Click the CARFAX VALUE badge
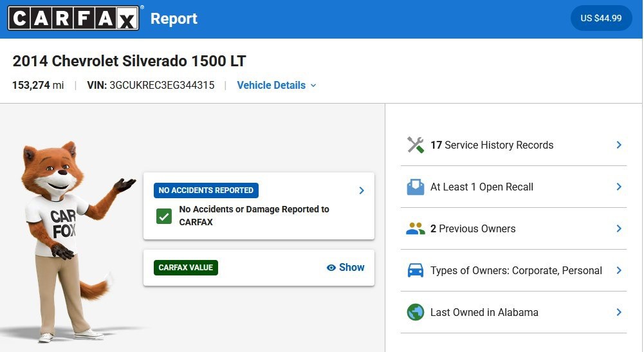This screenshot has height=352, width=644. [186, 268]
